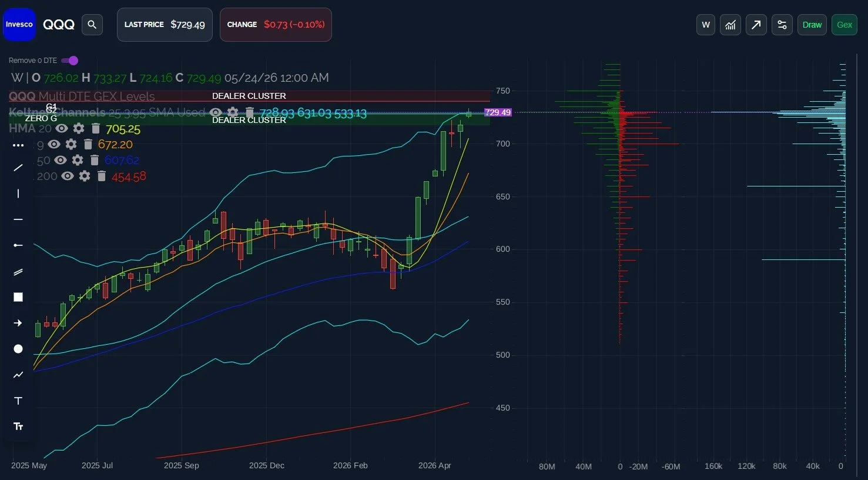The height and width of the screenshot is (480, 868).
Task: Toggle the Remove 0 DTE switch
Action: [x=69, y=61]
